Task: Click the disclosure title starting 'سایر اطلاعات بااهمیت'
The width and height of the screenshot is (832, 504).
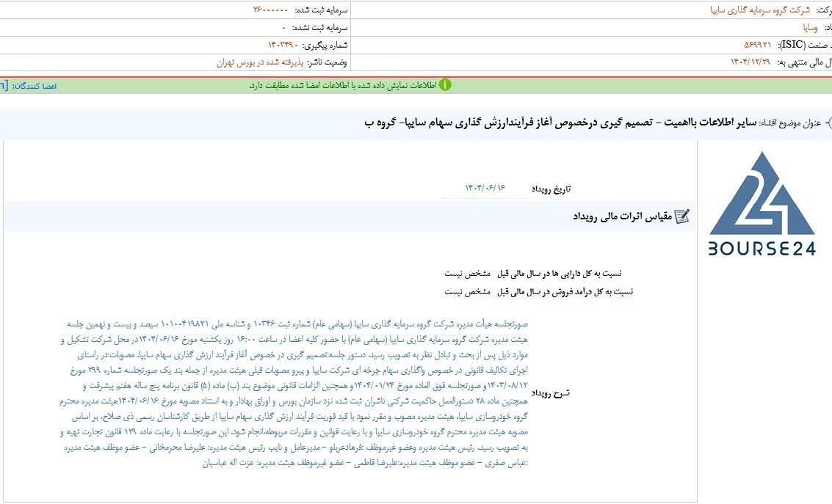Action: pos(560,123)
